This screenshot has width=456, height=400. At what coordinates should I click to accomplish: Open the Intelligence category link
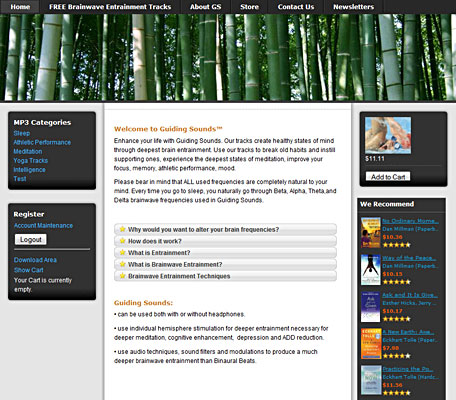(x=29, y=170)
